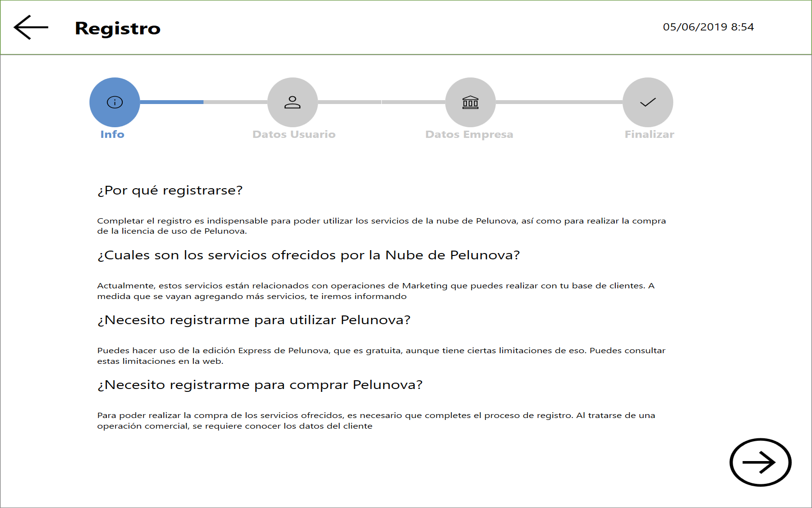
Task: Click the Datos Usuario step label
Action: click(294, 134)
